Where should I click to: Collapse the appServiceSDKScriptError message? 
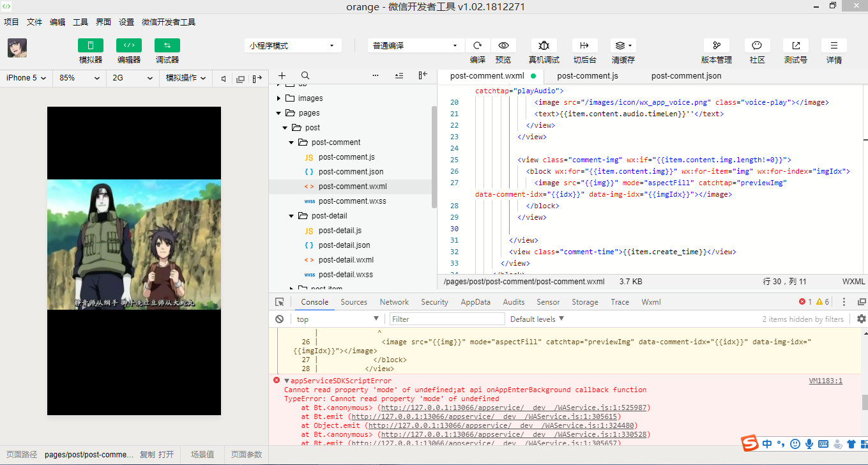click(x=287, y=381)
